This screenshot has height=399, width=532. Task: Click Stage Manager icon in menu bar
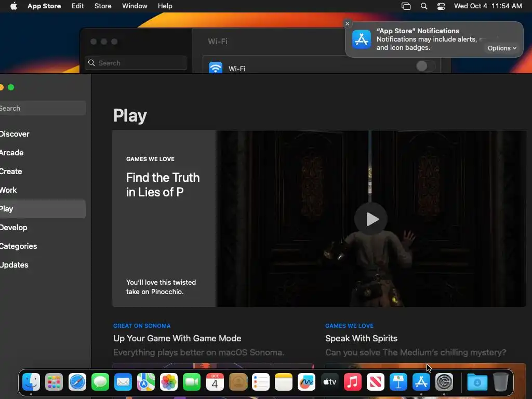[406, 6]
